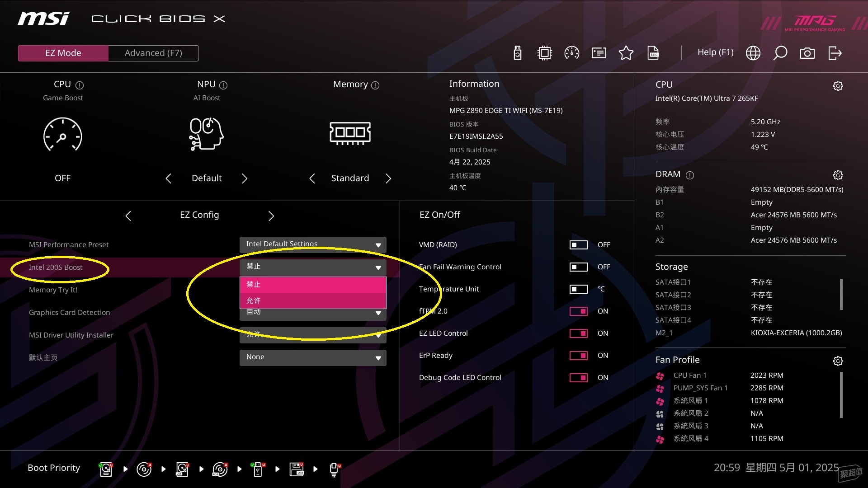Toggle VMD (RAID) switch

[578, 245]
